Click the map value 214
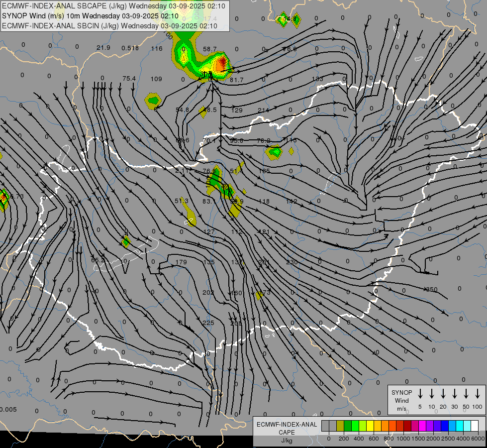Screen dimensions: 487x448 click(x=263, y=110)
